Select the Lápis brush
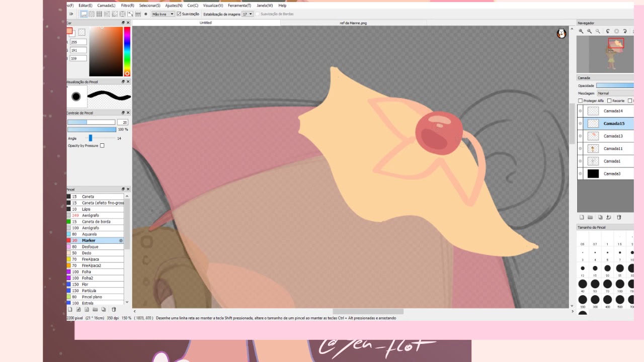 pos(95,209)
